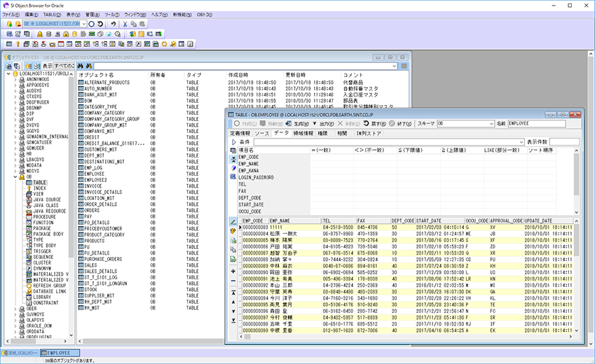Open the connection dropdown OB @ LOCALHOST

83,24
